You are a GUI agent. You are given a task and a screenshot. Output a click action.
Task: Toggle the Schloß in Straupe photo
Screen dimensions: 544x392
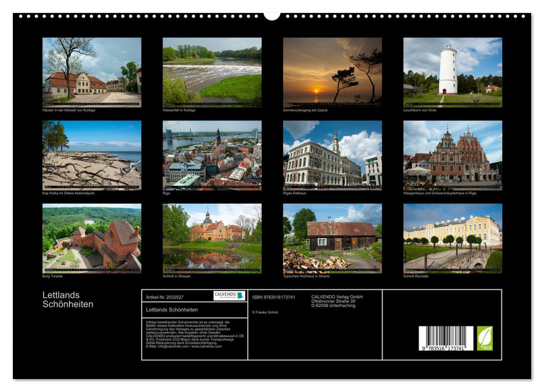213,240
